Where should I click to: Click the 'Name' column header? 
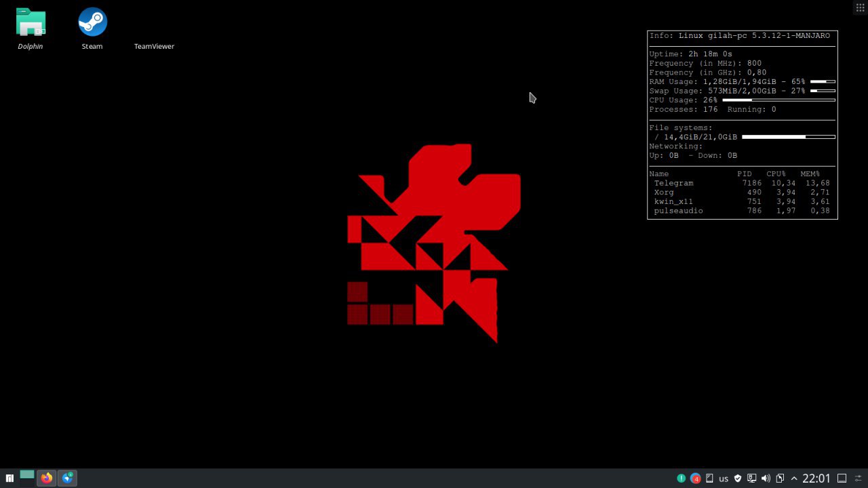click(x=658, y=174)
